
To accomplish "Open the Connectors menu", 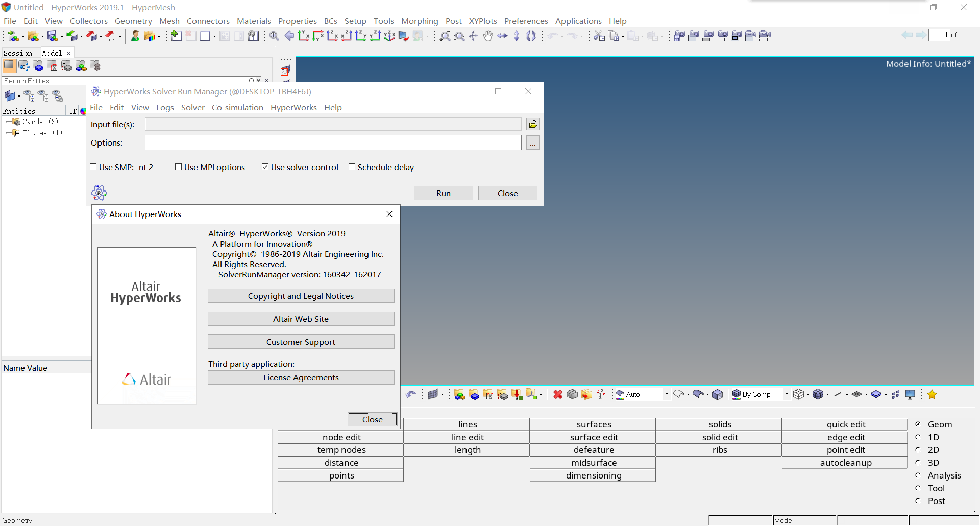I will 208,21.
